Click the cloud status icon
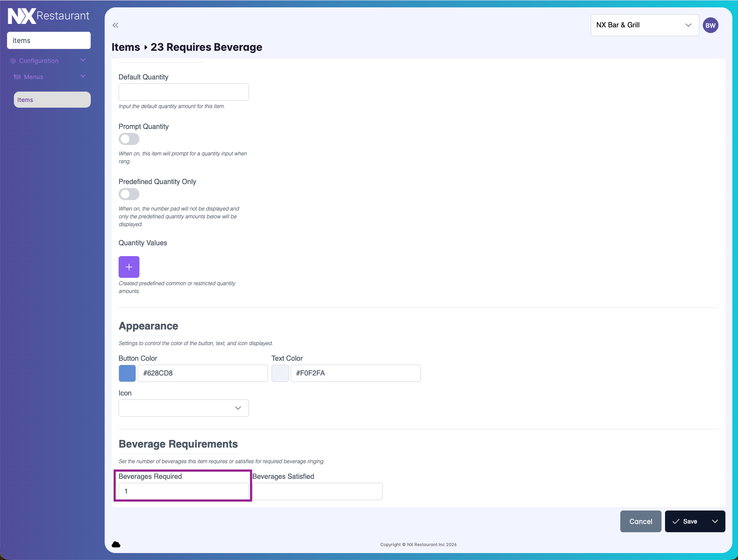The height and width of the screenshot is (560, 738). (116, 544)
